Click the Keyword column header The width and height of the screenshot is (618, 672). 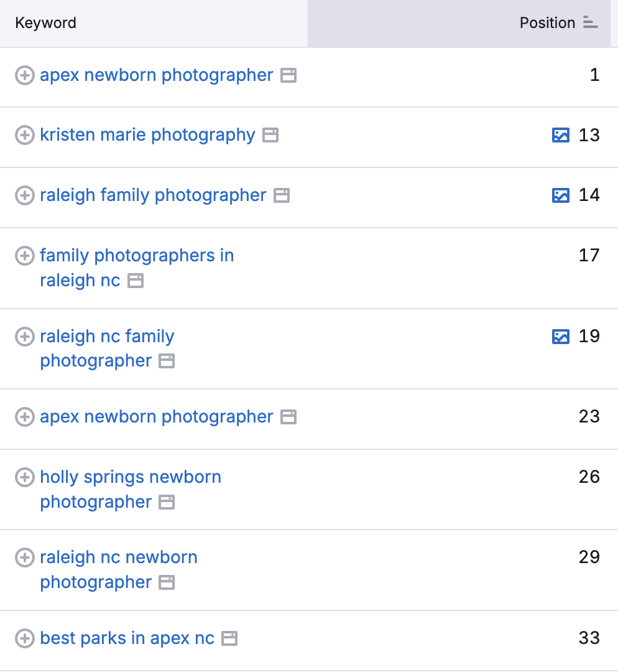(45, 22)
